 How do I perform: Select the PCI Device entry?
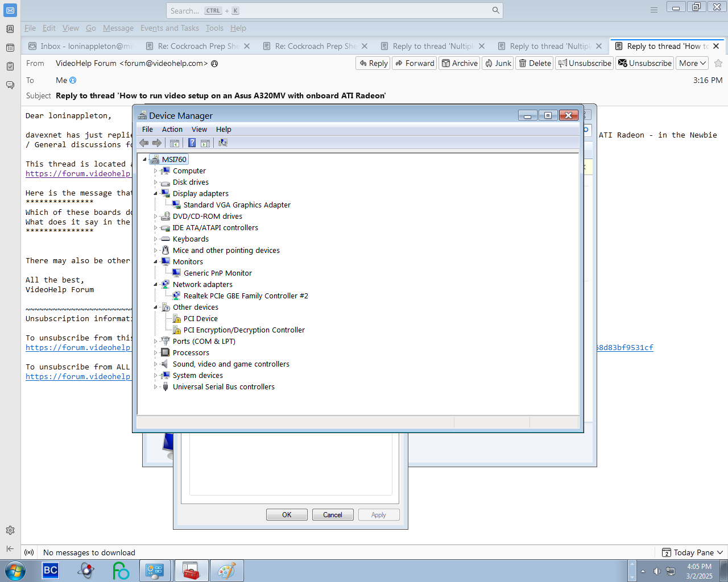click(200, 318)
